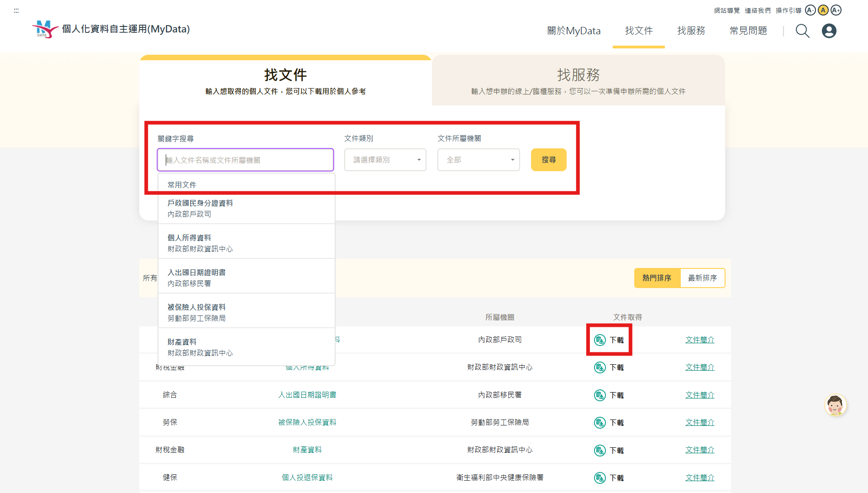Viewport: 868px width, 493px height.
Task: Open 文件簡介 for 個人投退保資料 row
Action: click(700, 478)
